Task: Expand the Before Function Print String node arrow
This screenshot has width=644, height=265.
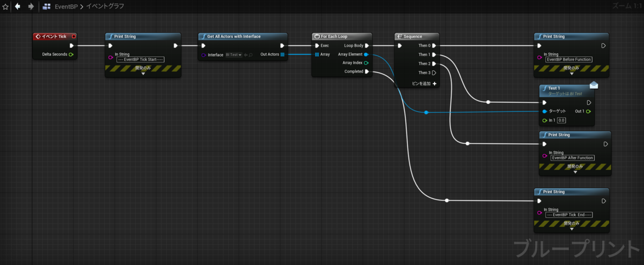Action: pos(571,74)
